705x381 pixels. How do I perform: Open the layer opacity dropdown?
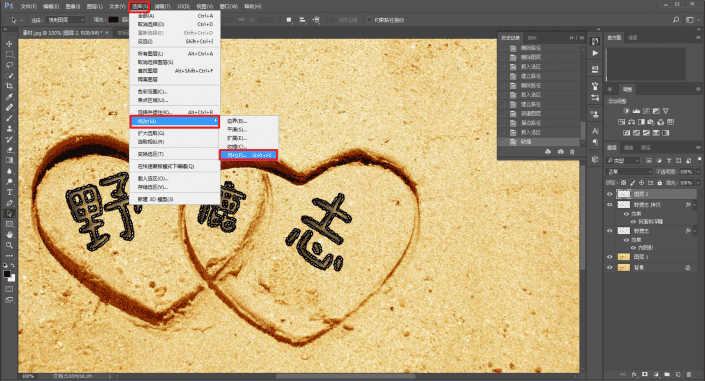click(698, 171)
